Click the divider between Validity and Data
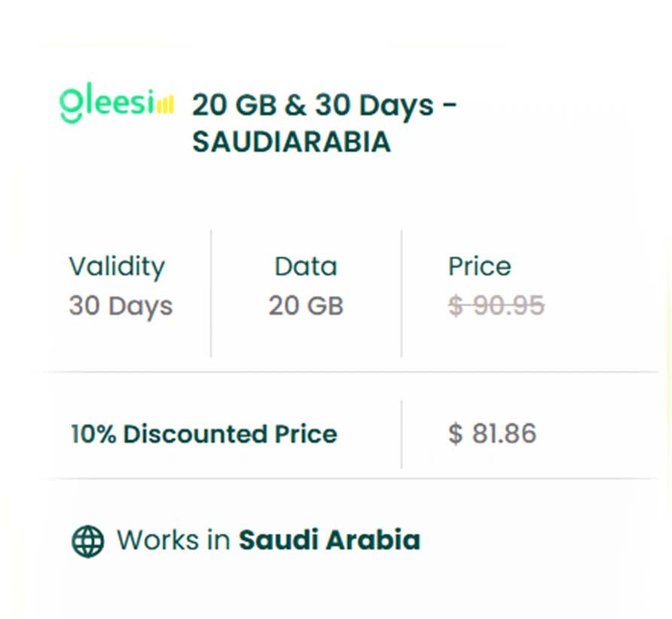This screenshot has width=672, height=619. click(211, 294)
